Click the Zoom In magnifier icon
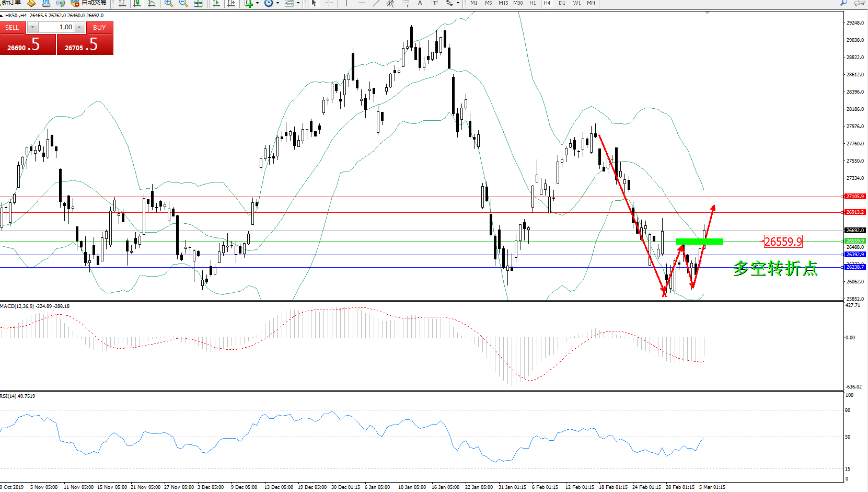The image size is (868, 492). tap(168, 3)
